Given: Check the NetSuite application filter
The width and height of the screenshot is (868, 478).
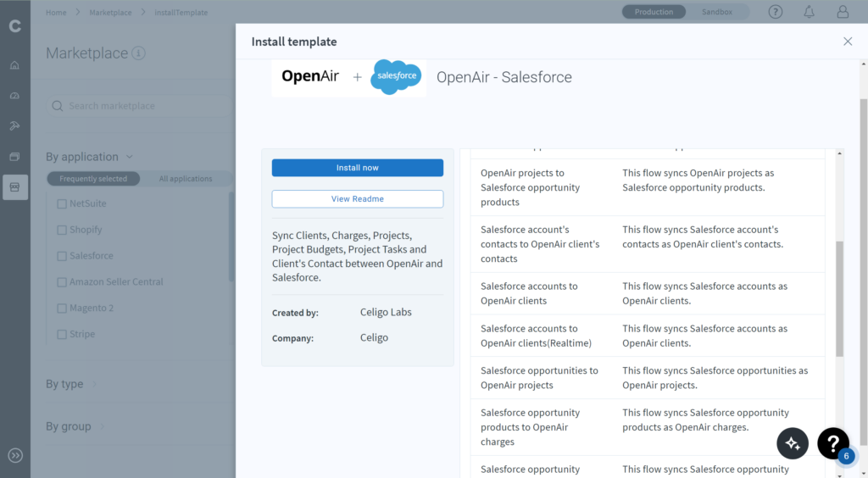Looking at the screenshot, I should point(62,203).
